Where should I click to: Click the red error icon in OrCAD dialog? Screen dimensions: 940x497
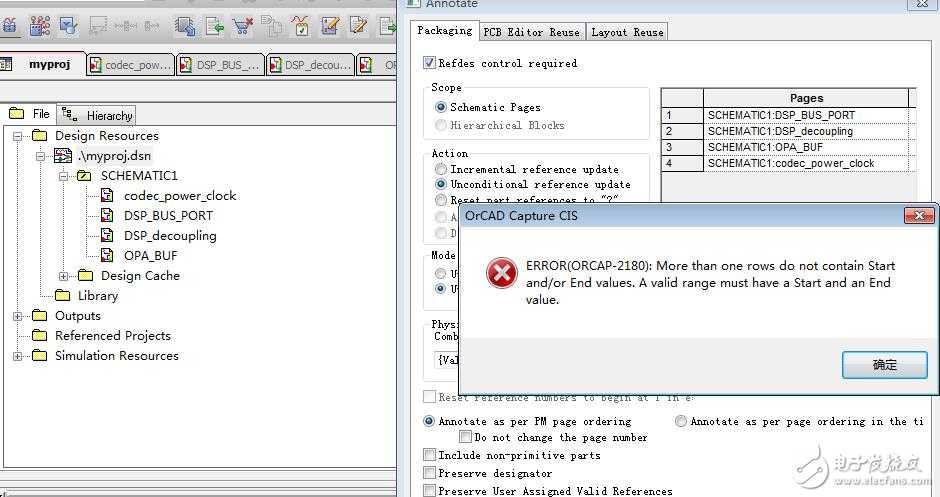[502, 273]
